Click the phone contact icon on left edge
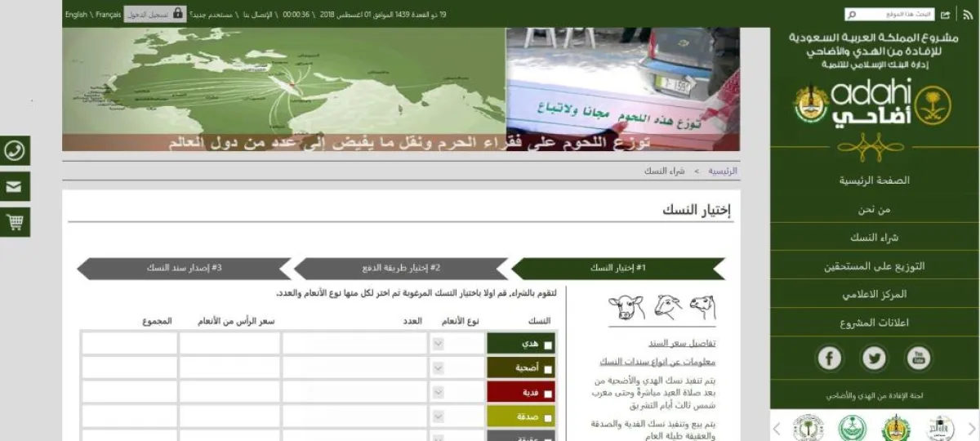The width and height of the screenshot is (980, 441). coord(15,150)
